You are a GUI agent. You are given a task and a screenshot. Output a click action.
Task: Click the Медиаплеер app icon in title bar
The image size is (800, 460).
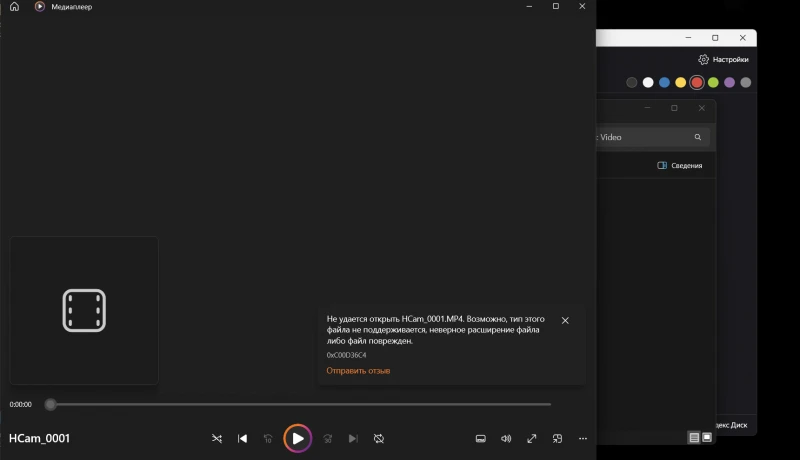click(40, 7)
